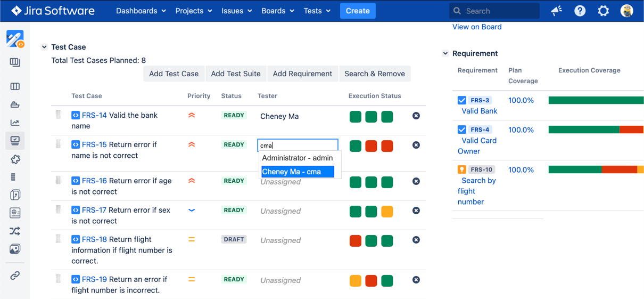Image resolution: width=644 pixels, height=299 pixels.
Task: Collapse the Requirement section
Action: coord(445,53)
